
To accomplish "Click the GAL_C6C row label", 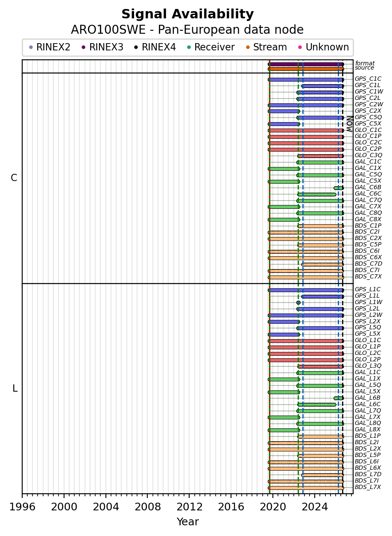I will [368, 193].
